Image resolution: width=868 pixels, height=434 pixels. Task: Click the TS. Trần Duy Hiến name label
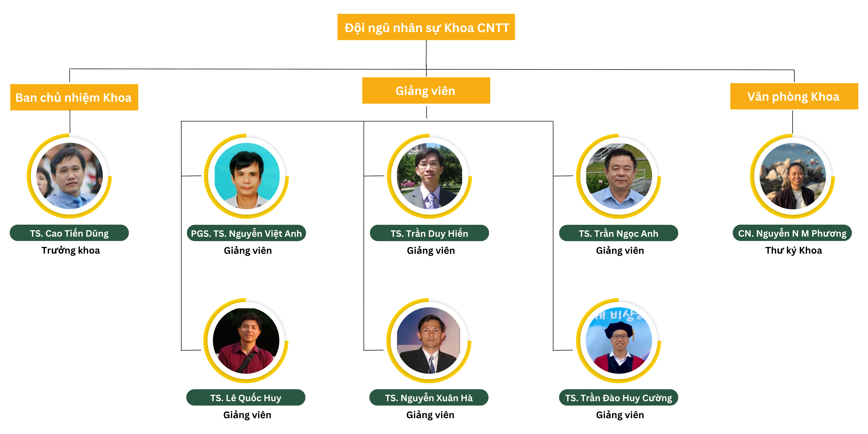coord(429,233)
